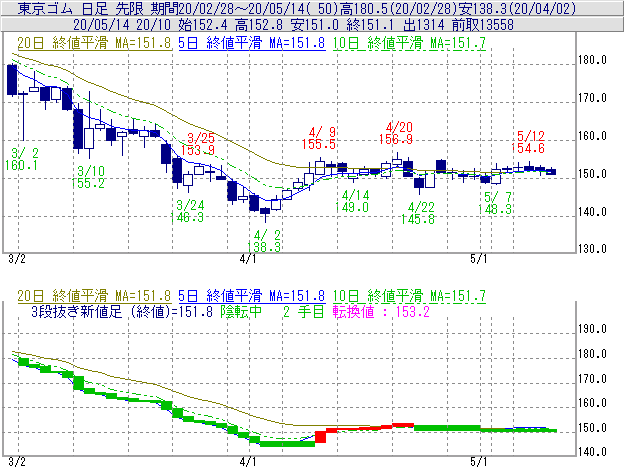Image resolution: width=624 pixels, height=474 pixels.
Task: Click the top 20日 終値平滑 MA=151.8 legend
Action: (x=94, y=43)
